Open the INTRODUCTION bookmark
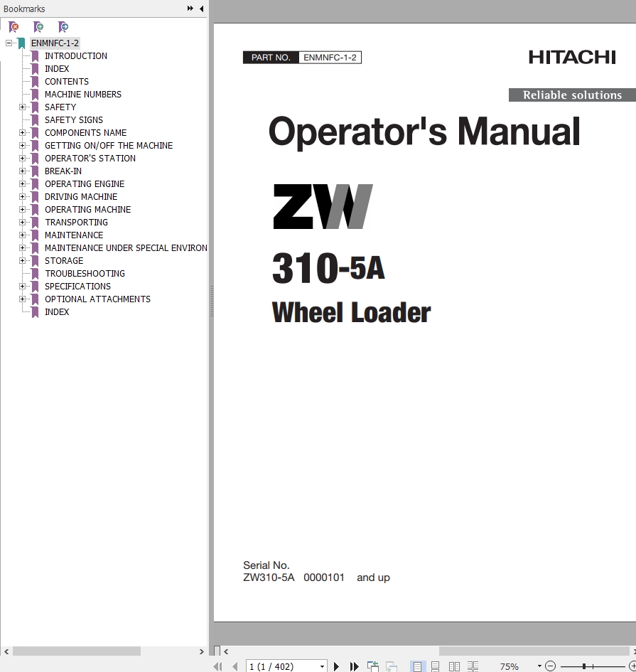Image resolution: width=636 pixels, height=672 pixels. click(x=76, y=55)
